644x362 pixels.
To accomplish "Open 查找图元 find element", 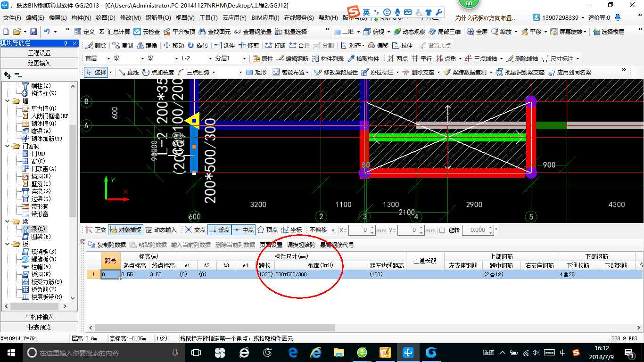I will pyautogui.click(x=215, y=32).
